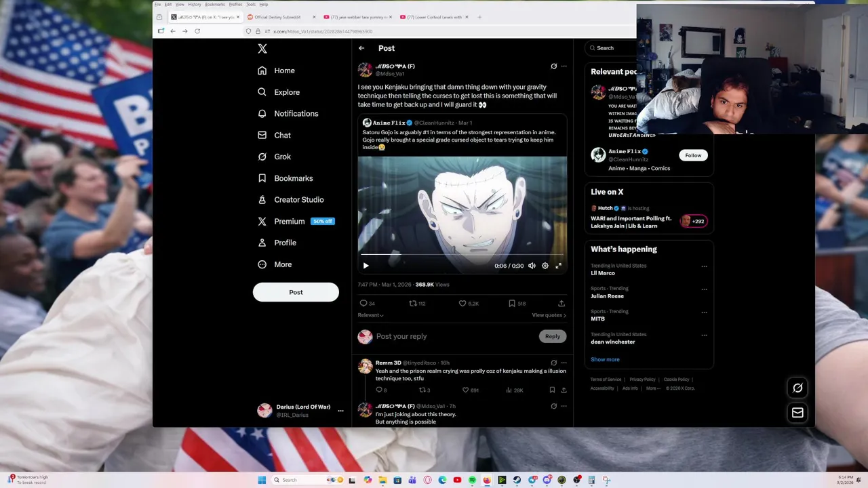Screen dimensions: 868x488
Task: Open the live space hosted by Hutch
Action: (649, 217)
